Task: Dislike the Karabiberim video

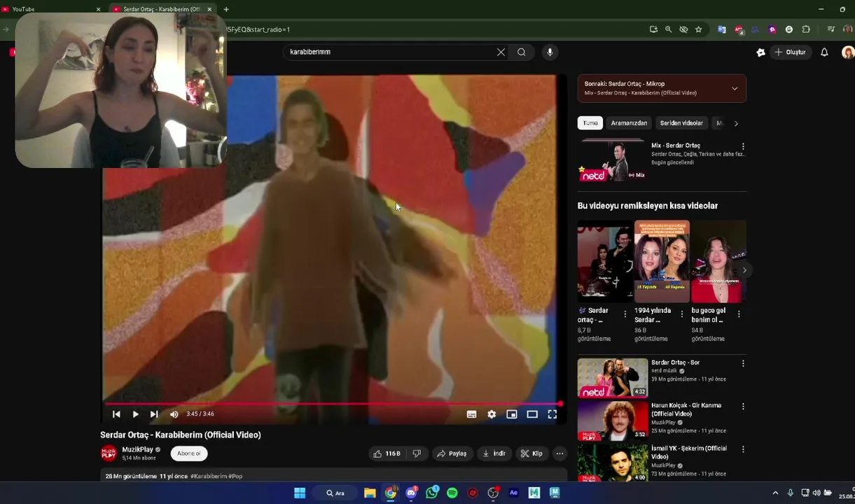Action: coord(417,454)
